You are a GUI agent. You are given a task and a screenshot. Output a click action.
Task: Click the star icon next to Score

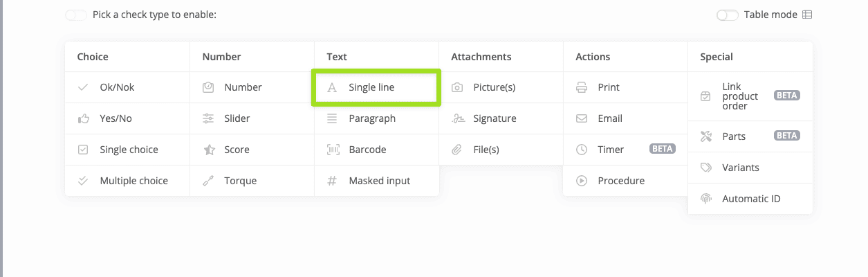(x=208, y=150)
